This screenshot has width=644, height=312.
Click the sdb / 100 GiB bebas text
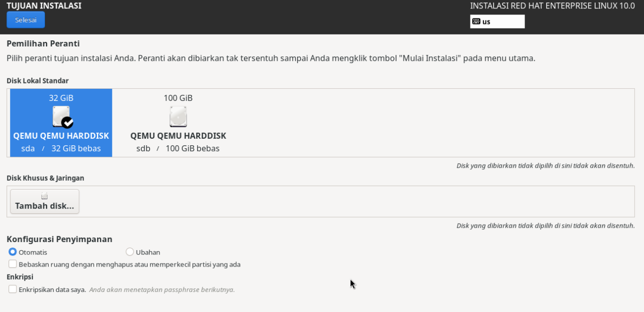click(x=178, y=149)
